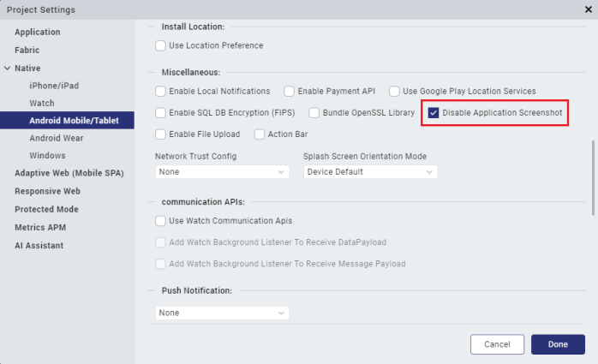This screenshot has width=598, height=364.
Task: Toggle the Enable Payment API checkbox
Action: (290, 91)
